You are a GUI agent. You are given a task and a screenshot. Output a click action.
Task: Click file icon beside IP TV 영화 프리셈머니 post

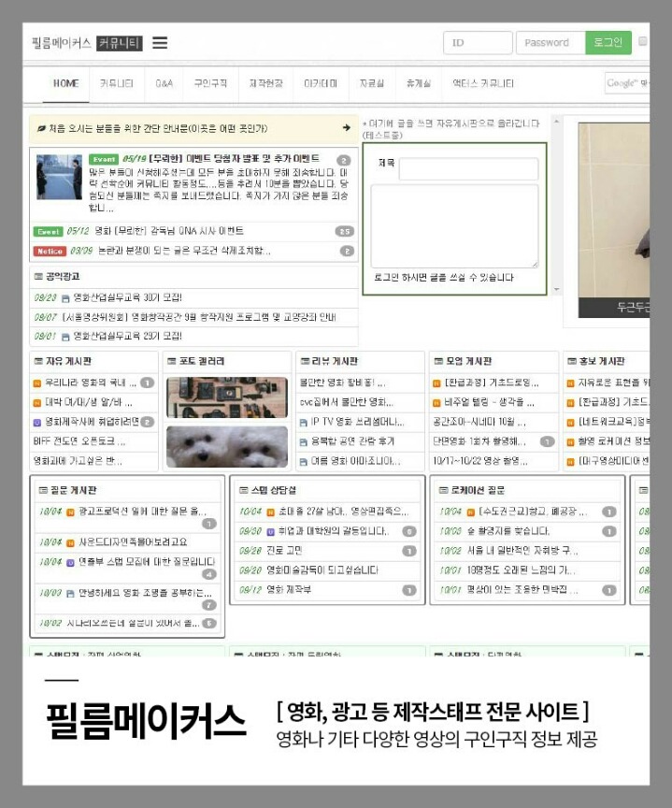[304, 423]
